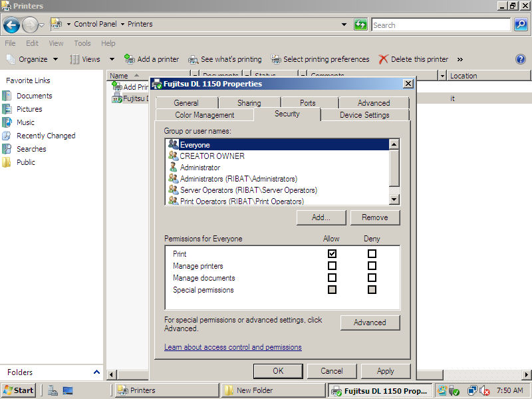
Task: Open the File menu
Action: [10, 43]
